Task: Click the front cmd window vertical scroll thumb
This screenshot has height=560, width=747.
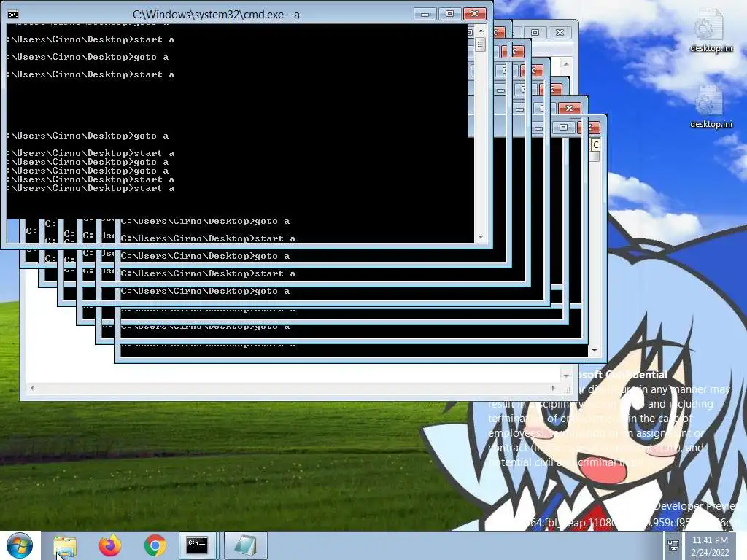Action: [x=481, y=44]
